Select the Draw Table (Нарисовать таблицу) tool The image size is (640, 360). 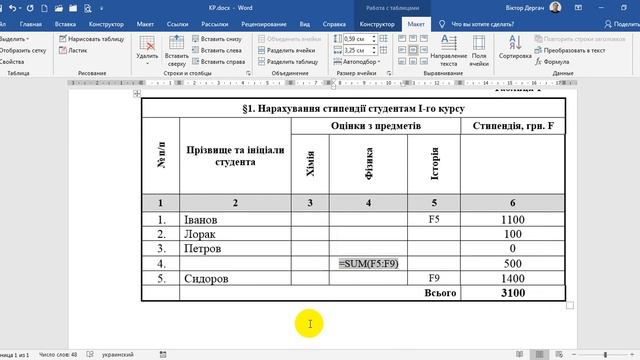91,39
